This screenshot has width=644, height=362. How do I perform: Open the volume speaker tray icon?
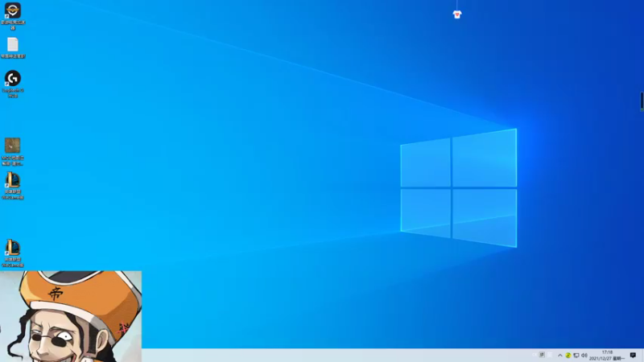click(584, 356)
